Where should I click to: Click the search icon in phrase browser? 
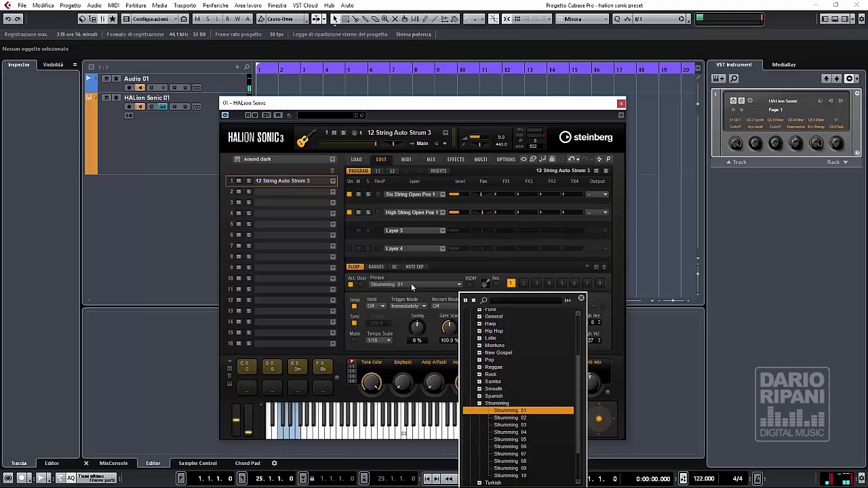point(484,300)
